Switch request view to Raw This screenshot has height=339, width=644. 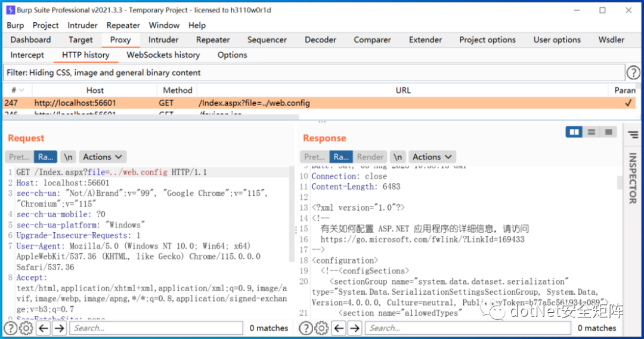click(45, 157)
